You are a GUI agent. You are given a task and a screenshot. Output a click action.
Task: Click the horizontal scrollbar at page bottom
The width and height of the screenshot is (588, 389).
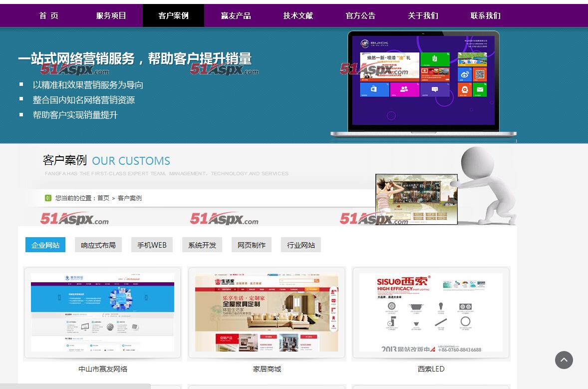[75, 387]
